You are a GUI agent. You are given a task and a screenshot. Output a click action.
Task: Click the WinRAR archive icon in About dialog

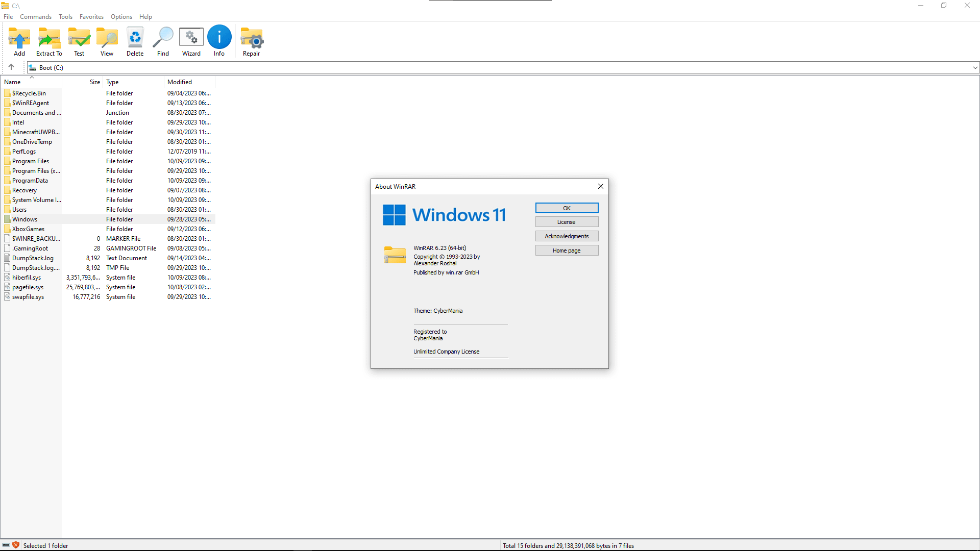pyautogui.click(x=395, y=255)
